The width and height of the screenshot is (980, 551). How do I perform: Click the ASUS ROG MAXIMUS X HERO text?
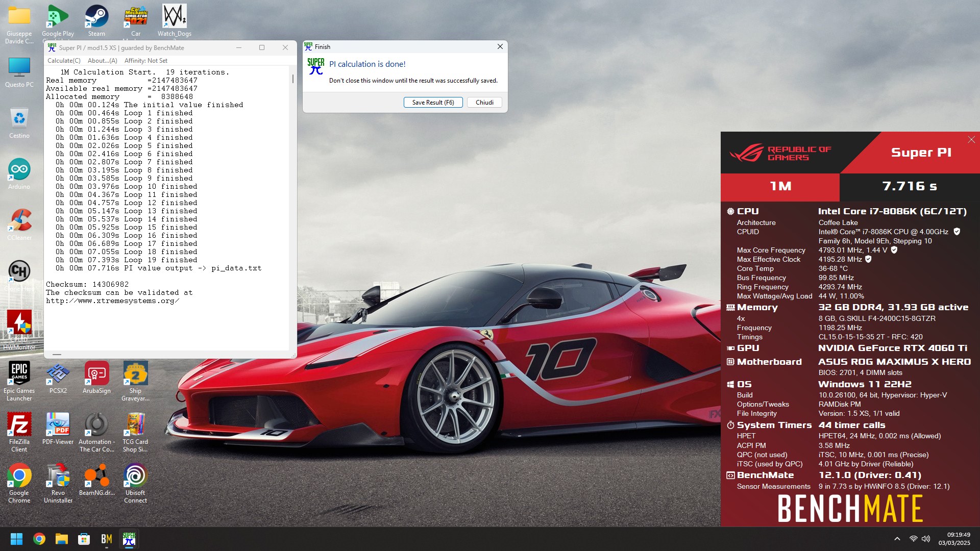click(894, 362)
